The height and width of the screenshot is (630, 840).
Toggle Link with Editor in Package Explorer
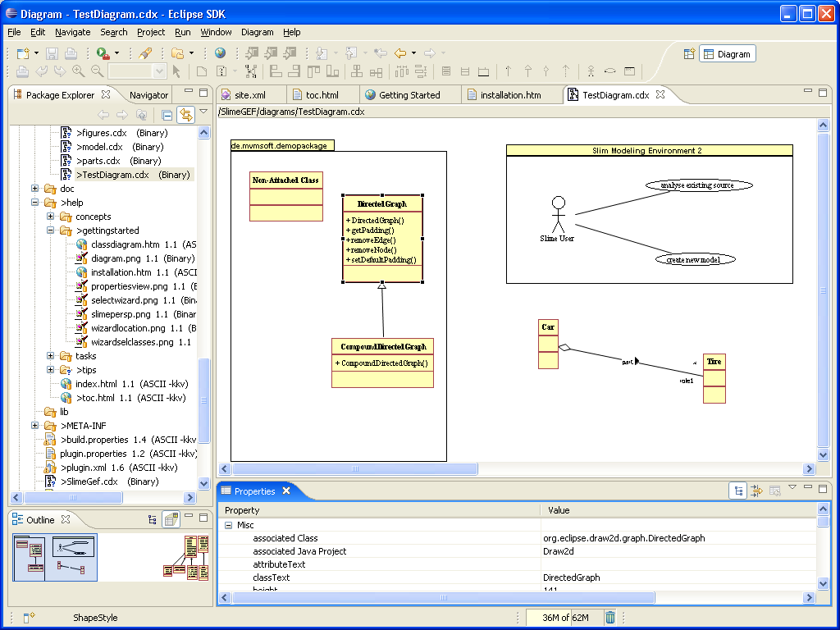[186, 115]
